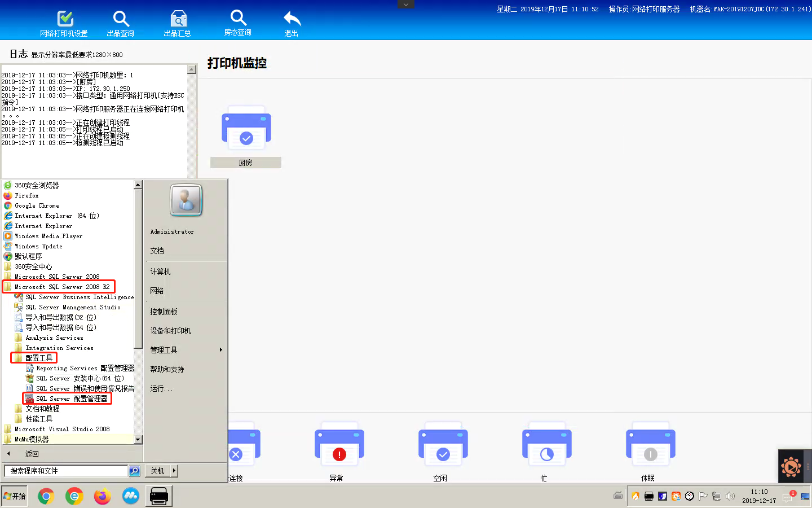
Task: Expand Microsoft SQL Server 2008 folder
Action: (x=56, y=277)
